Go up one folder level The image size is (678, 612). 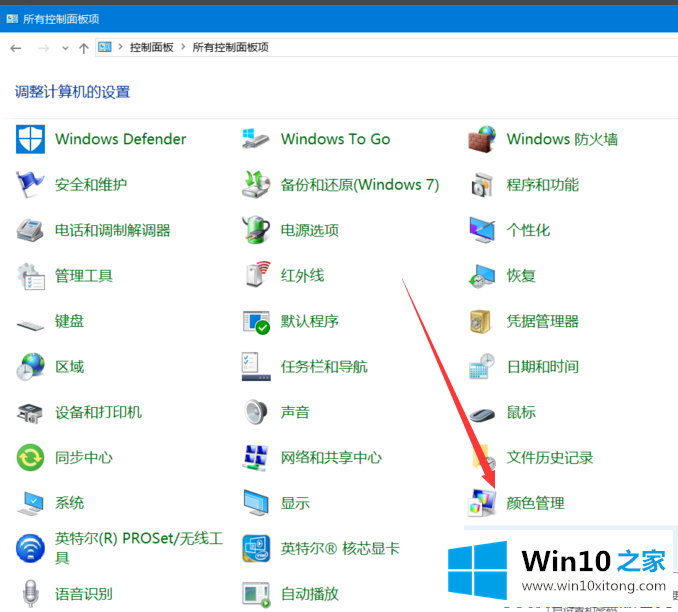84,48
